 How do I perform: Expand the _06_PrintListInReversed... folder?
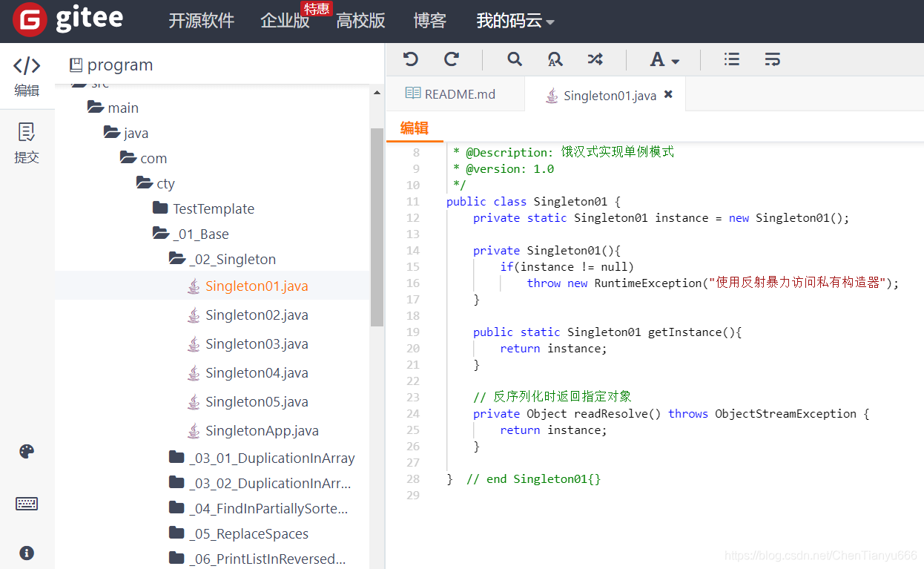176,558
